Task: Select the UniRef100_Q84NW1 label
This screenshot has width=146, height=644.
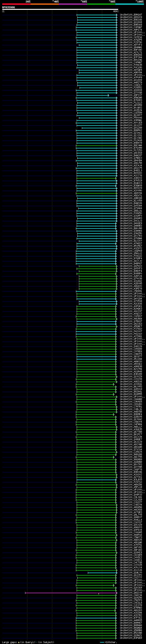Action: [131, 48]
